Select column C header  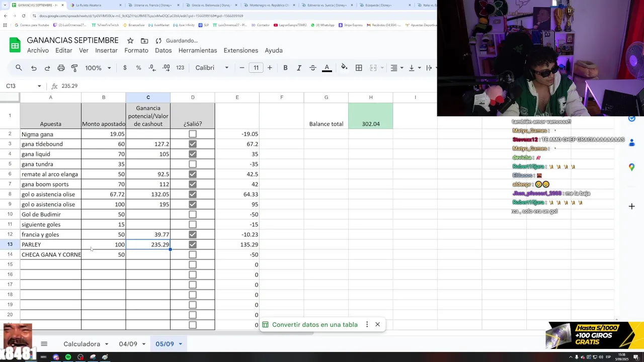pyautogui.click(x=148, y=98)
